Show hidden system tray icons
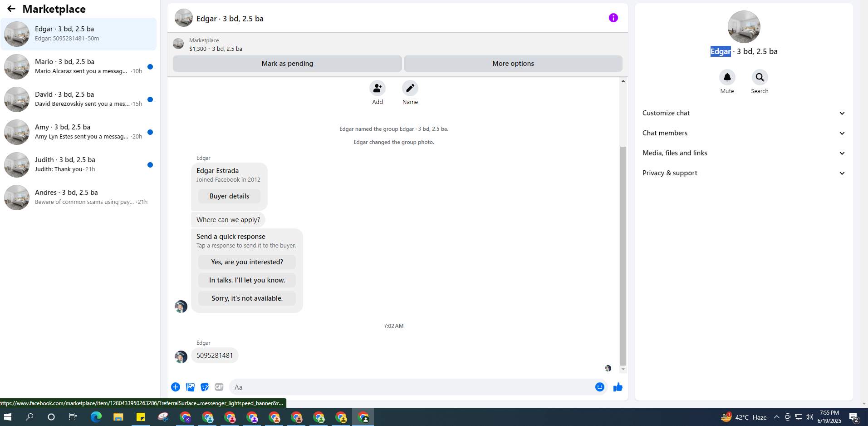Screen dimensions: 868x426 [777, 417]
